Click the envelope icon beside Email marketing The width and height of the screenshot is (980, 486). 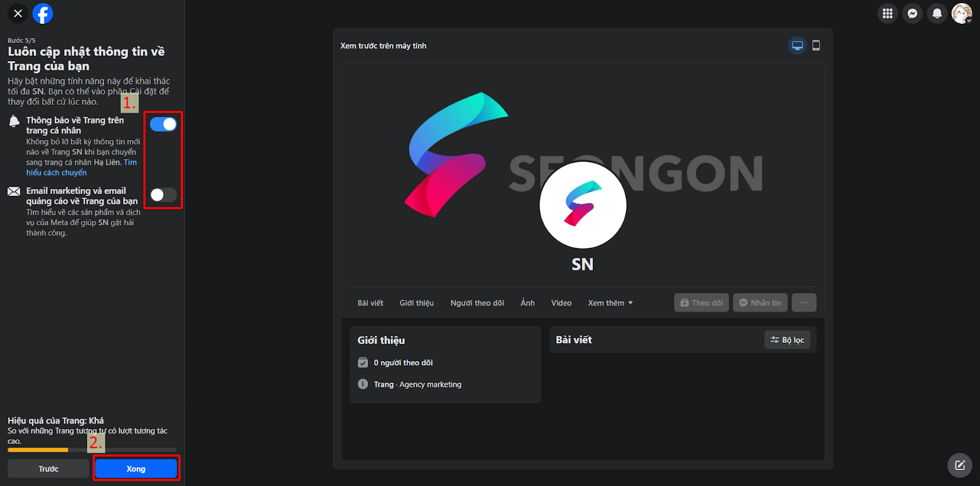14,192
